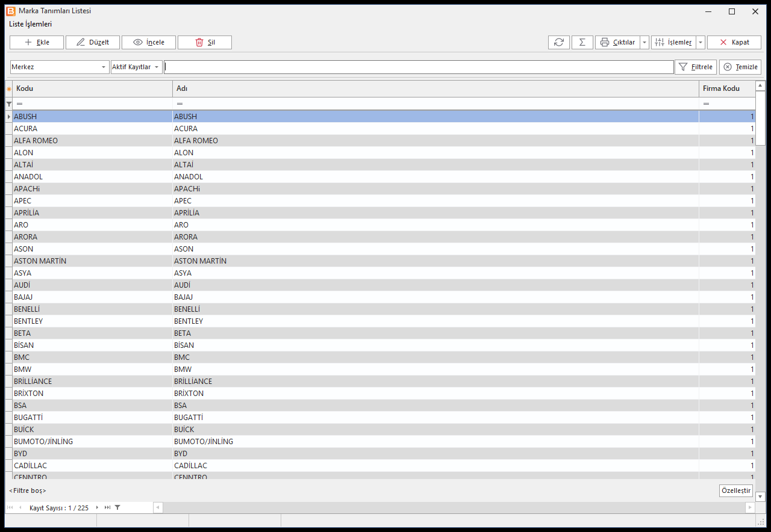Select the BMW row
The image size is (771, 532).
pyautogui.click(x=384, y=370)
